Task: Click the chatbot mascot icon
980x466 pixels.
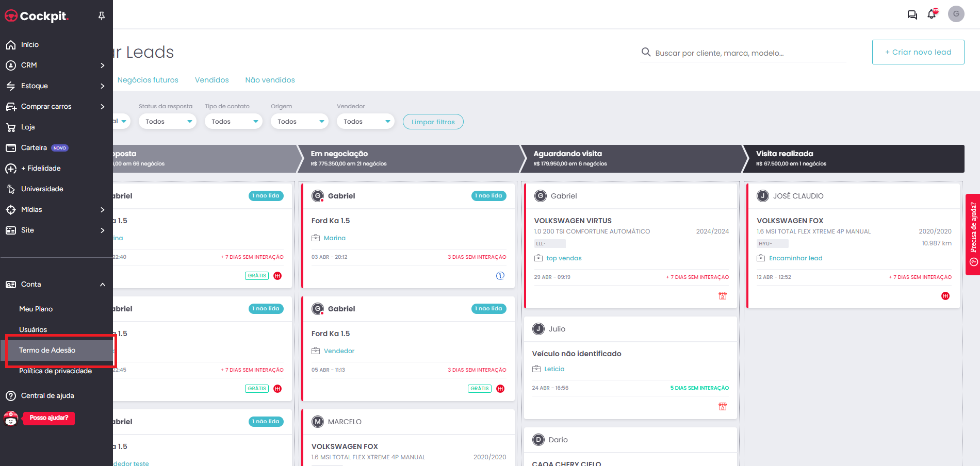Action: 11,419
